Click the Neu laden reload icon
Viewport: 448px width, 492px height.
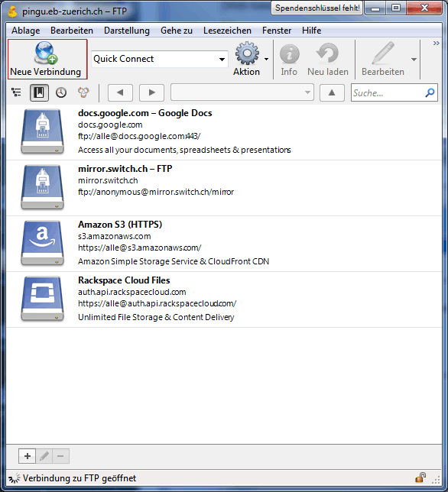coord(327,53)
